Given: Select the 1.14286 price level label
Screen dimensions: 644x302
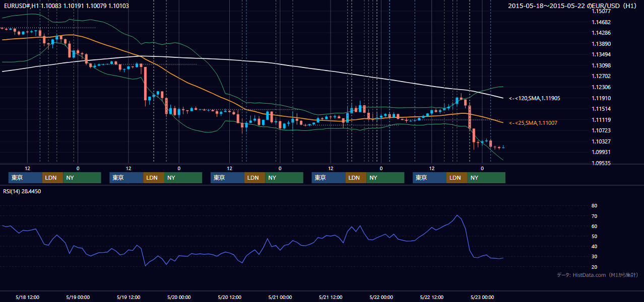Looking at the screenshot, I should coord(601,33).
